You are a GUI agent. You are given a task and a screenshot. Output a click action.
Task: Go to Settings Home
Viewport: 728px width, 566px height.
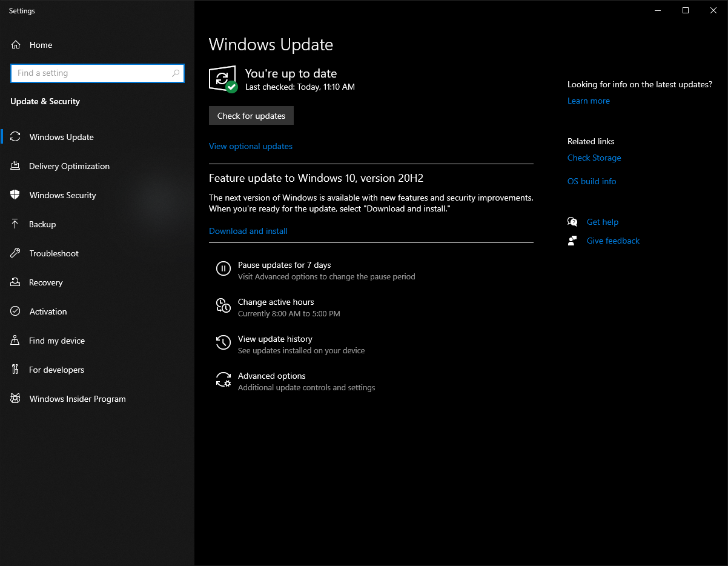point(97,45)
